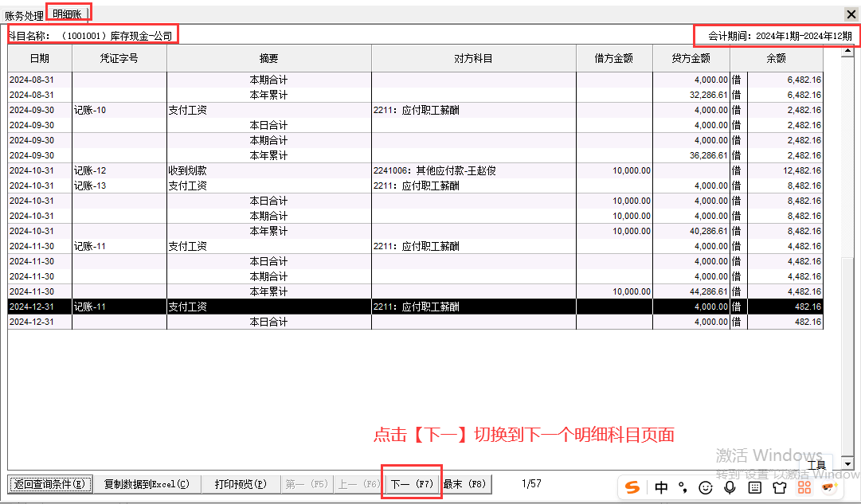
Task: Open the 工具 panel above the taskbar
Action: (816, 465)
